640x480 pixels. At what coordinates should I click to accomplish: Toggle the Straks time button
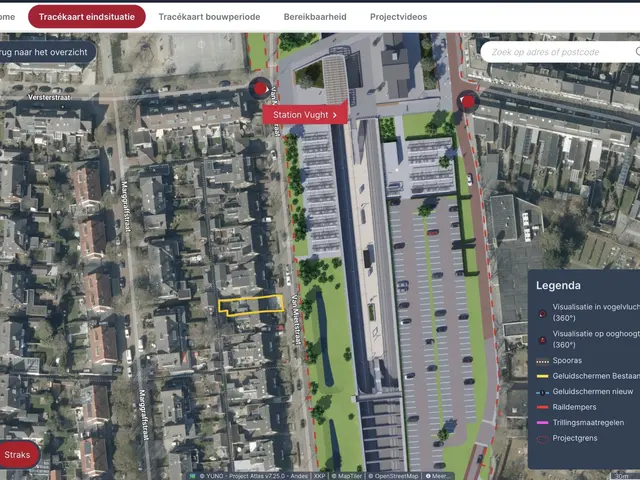click(x=18, y=454)
